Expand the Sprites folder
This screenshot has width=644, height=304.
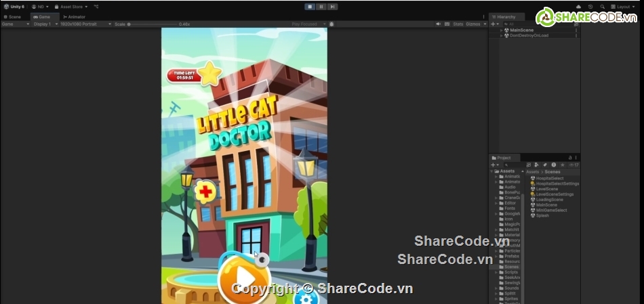(496, 299)
